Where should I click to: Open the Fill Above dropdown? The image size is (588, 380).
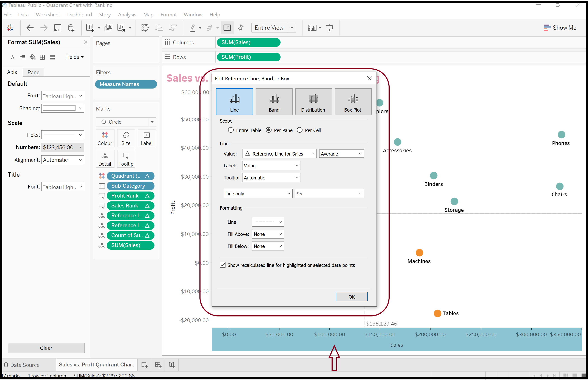(268, 234)
